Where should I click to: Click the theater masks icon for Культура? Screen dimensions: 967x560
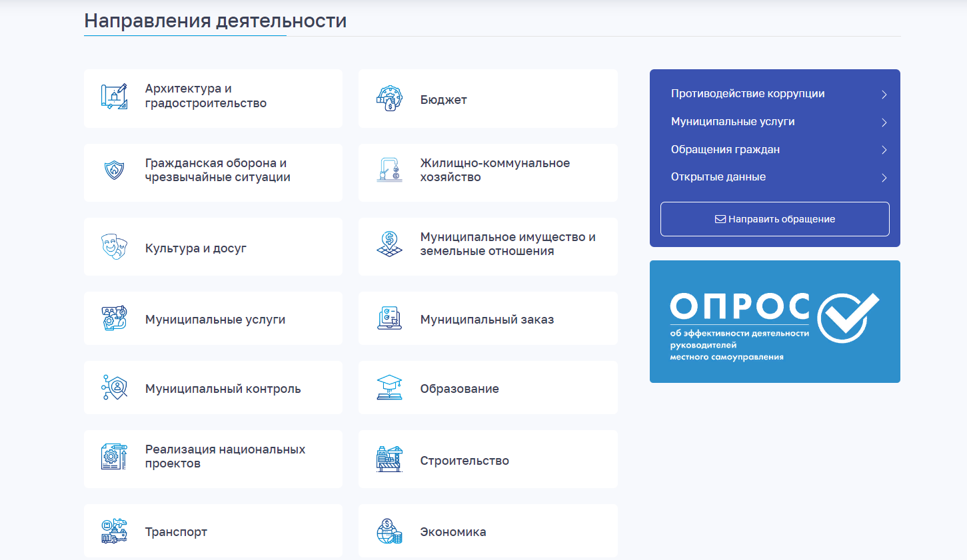click(114, 246)
